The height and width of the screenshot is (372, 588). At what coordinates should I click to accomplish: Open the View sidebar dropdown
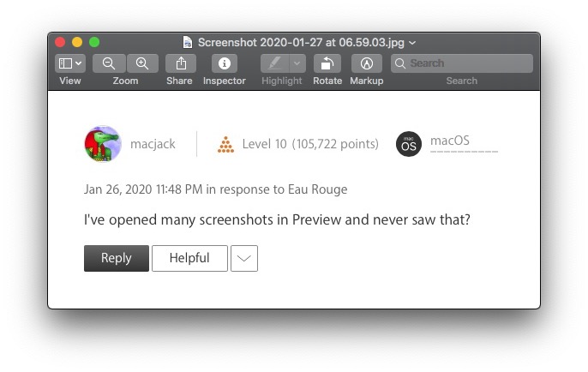70,63
